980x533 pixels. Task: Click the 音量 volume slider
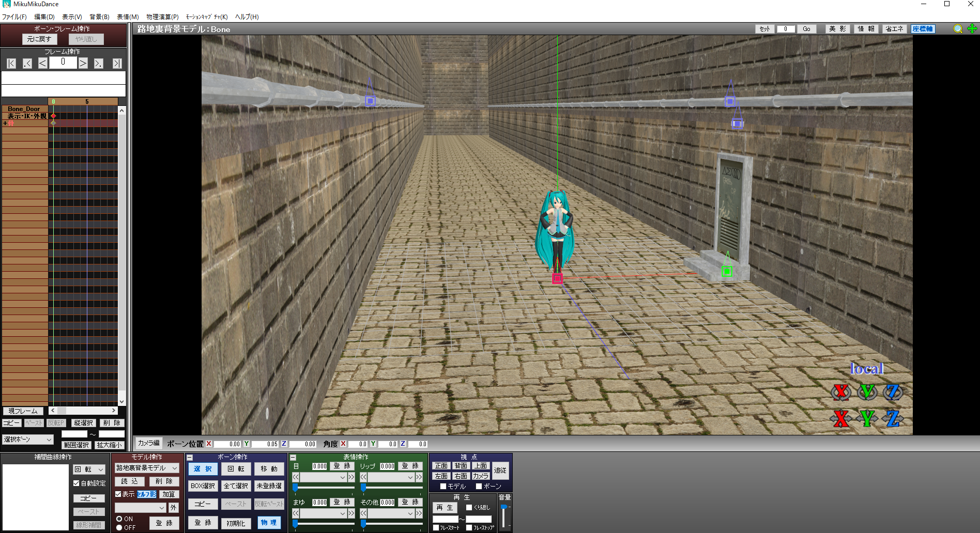click(x=504, y=516)
